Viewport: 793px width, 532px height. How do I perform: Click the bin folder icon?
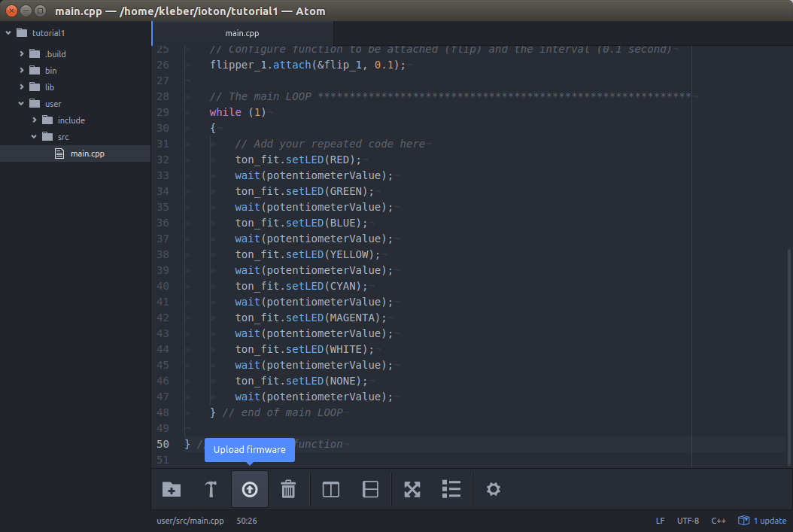[x=35, y=70]
